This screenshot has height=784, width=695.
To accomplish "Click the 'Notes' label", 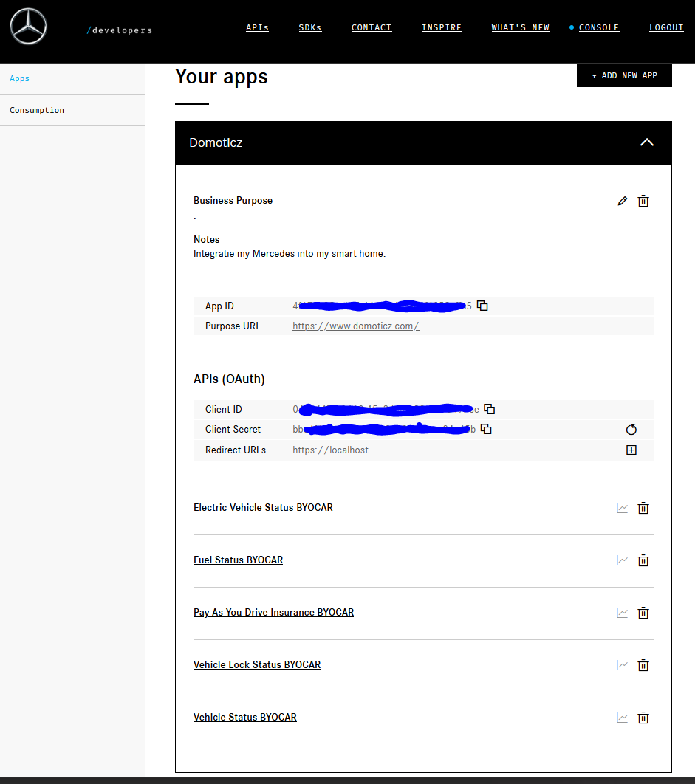I will coord(207,239).
